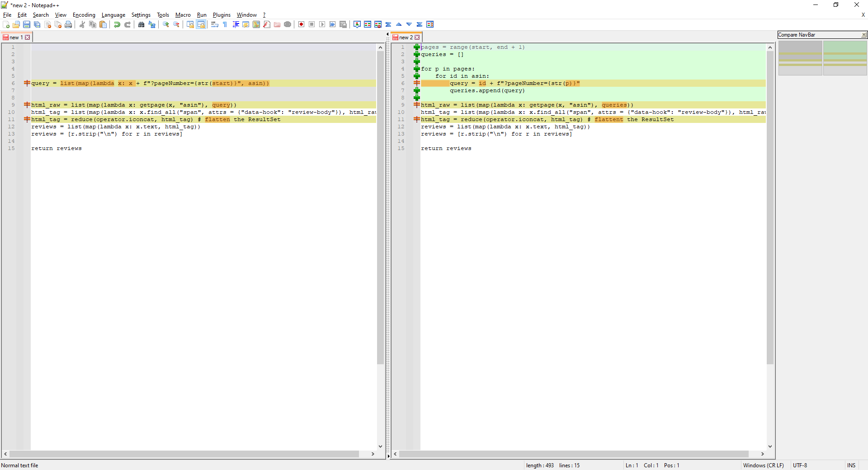Print the current document
Image resolution: width=868 pixels, height=470 pixels.
coord(68,24)
